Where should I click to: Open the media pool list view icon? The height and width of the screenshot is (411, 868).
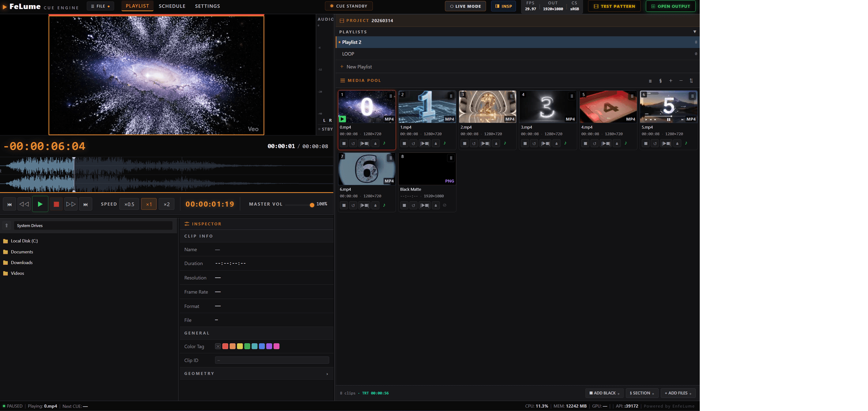tap(650, 80)
